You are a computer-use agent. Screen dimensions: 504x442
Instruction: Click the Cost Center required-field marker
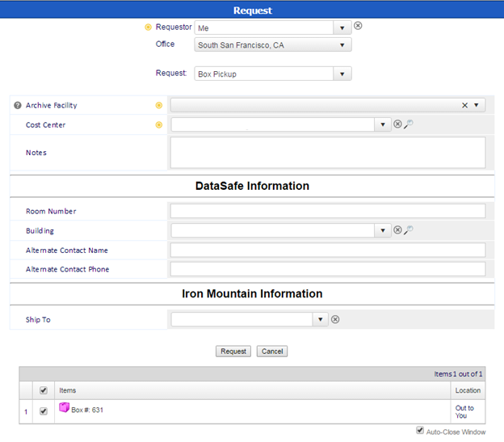[x=159, y=124]
